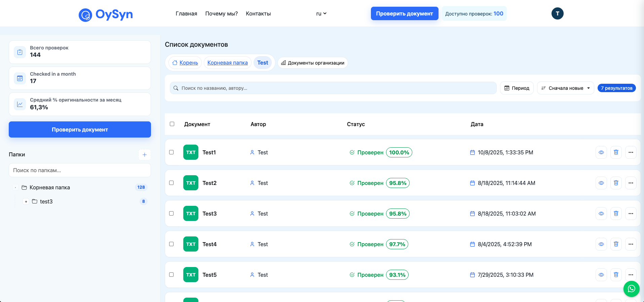Open the Test1 document name
The height and width of the screenshot is (302, 644).
(x=209, y=152)
